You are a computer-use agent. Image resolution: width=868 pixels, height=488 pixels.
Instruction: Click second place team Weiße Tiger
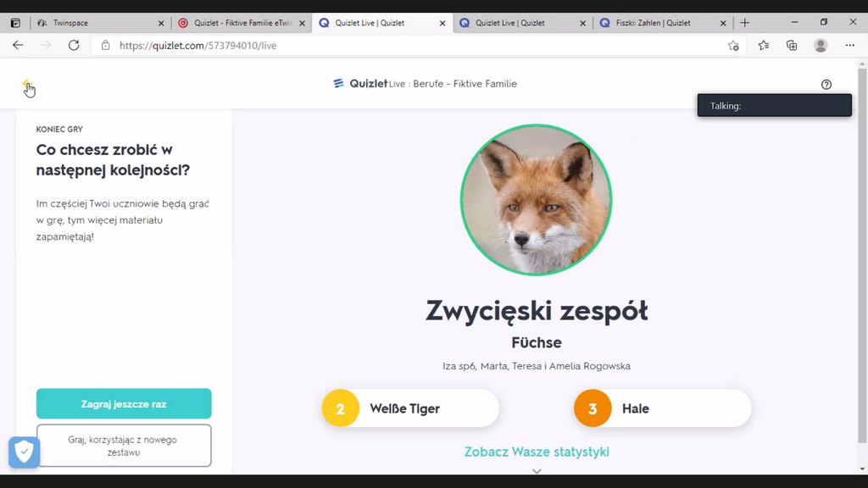point(410,408)
